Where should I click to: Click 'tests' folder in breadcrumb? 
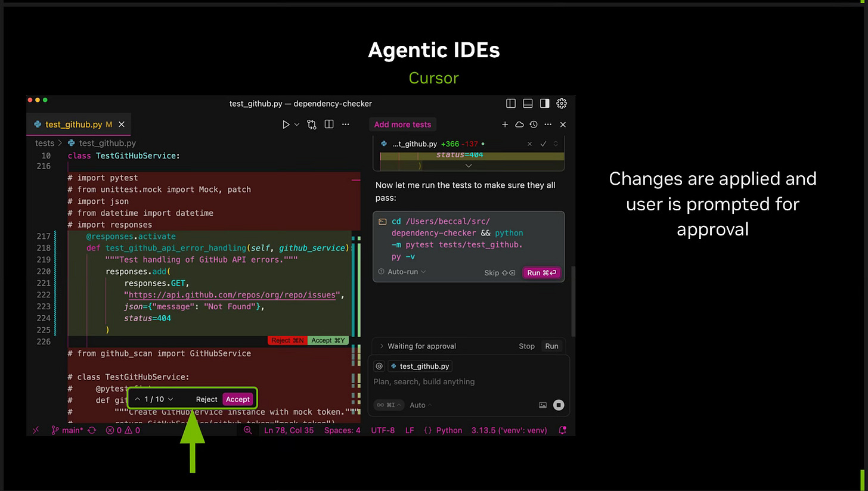click(45, 143)
